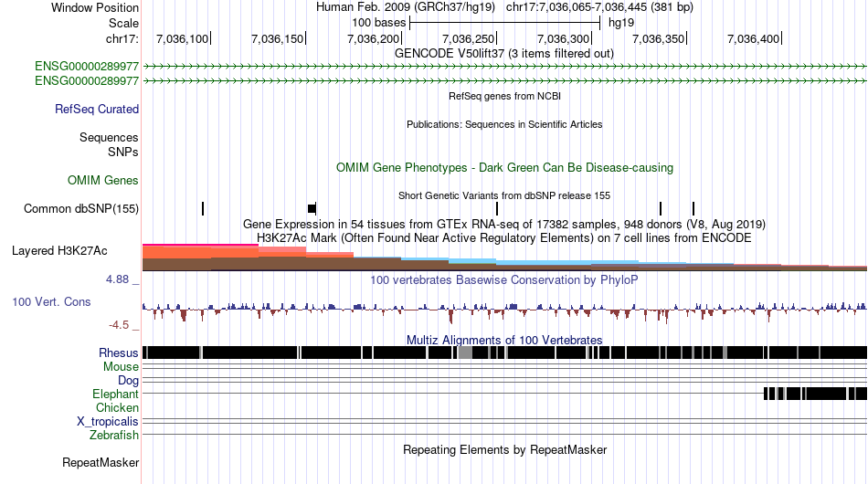Click the '100 bases' scale bar label
The height and width of the screenshot is (484, 868).
coord(378,23)
